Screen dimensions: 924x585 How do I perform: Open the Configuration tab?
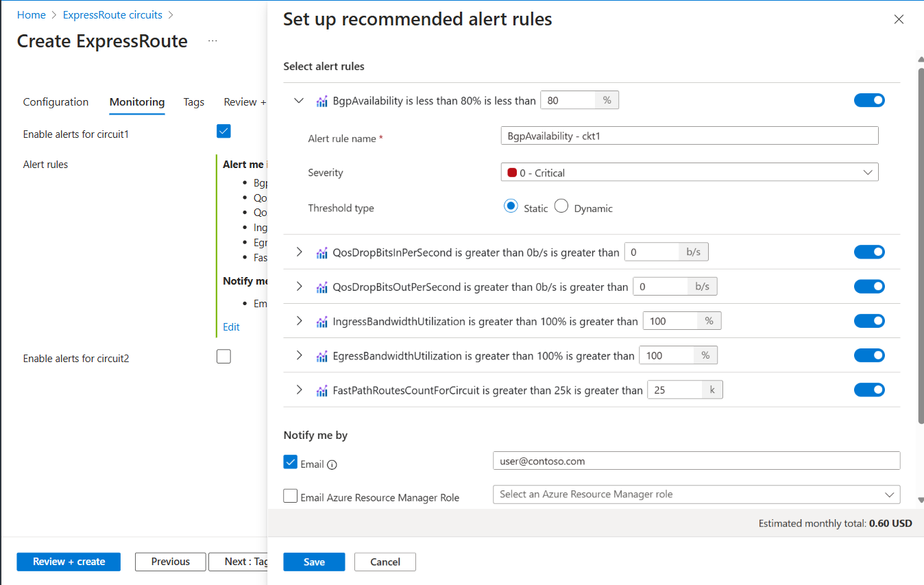coord(56,102)
